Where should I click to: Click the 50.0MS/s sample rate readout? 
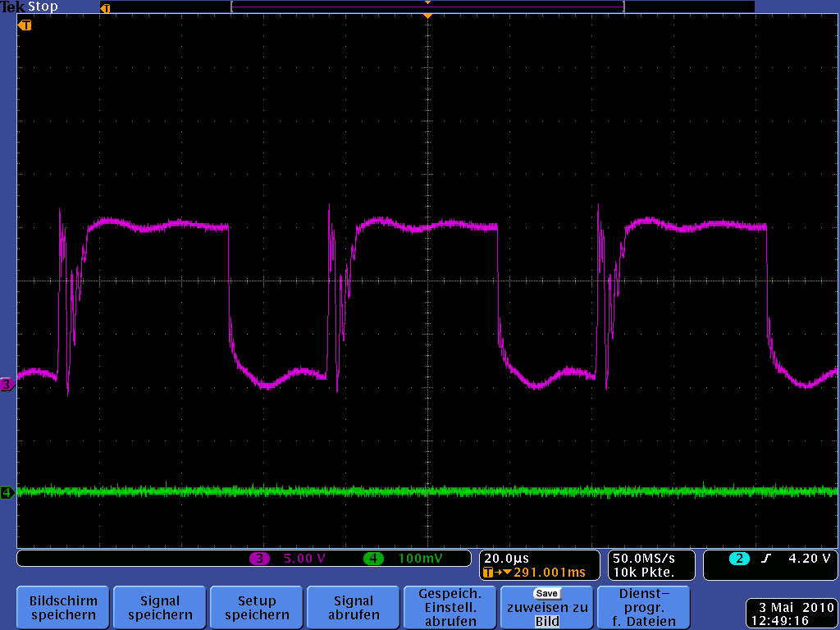pyautogui.click(x=644, y=558)
